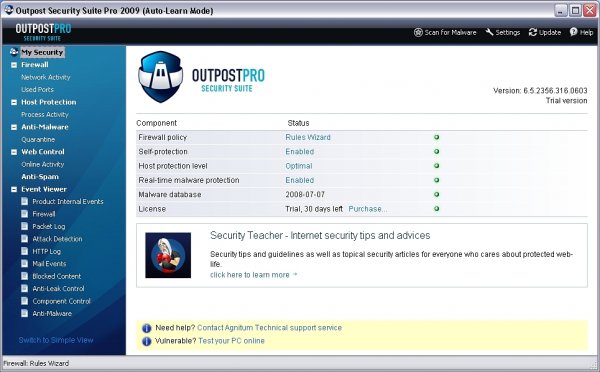Click the Mail Events log icon

tap(24, 264)
